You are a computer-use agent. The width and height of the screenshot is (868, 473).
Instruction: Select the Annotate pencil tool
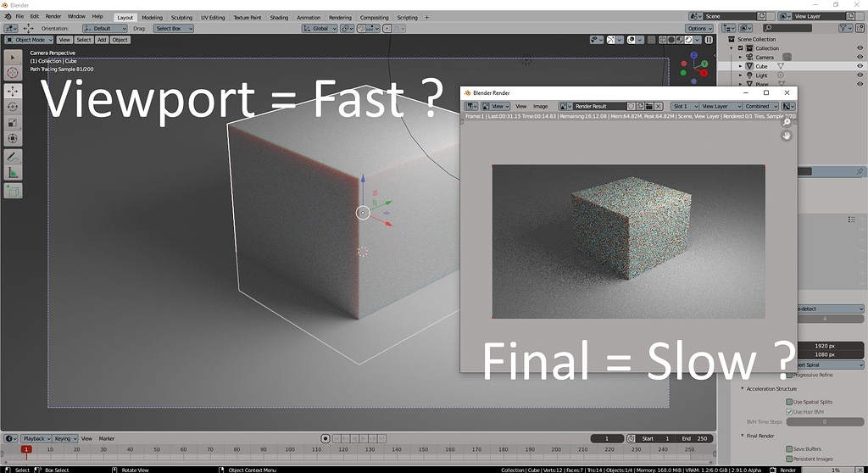coord(13,158)
